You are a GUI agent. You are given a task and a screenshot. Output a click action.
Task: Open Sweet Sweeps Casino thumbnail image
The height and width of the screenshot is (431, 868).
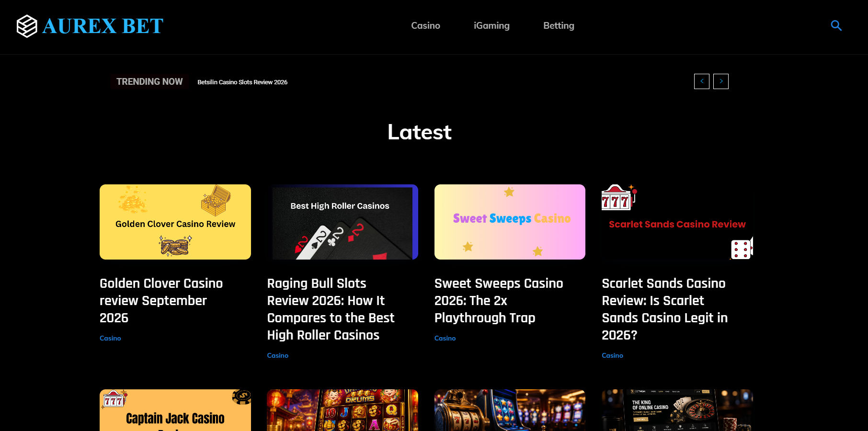[510, 222]
